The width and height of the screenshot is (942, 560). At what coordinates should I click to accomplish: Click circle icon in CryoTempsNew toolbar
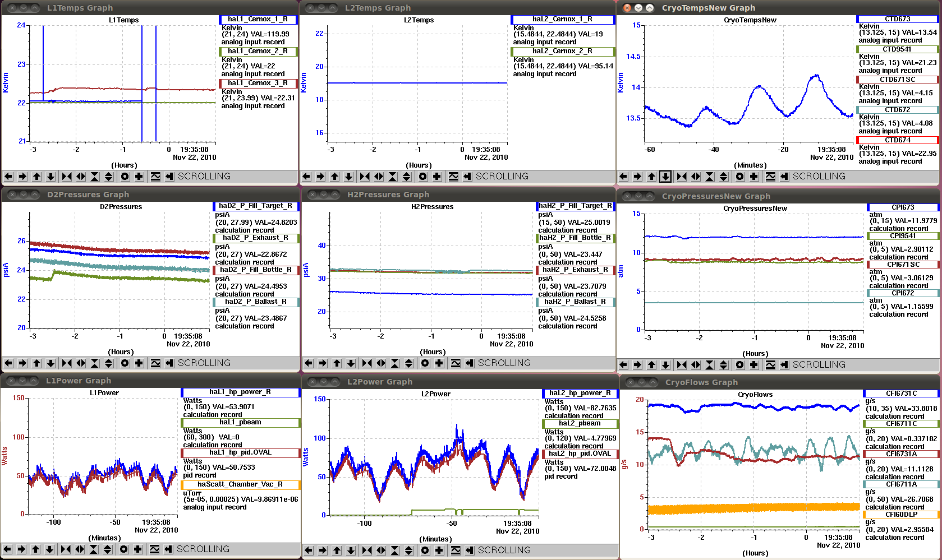point(740,177)
